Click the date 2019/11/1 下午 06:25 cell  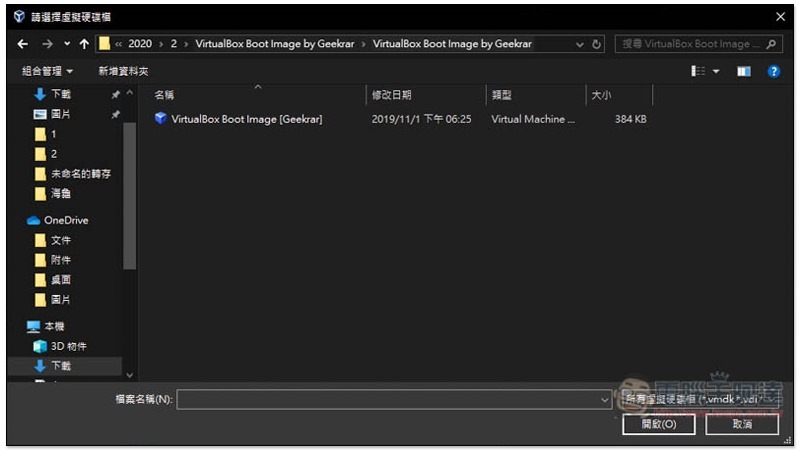421,119
